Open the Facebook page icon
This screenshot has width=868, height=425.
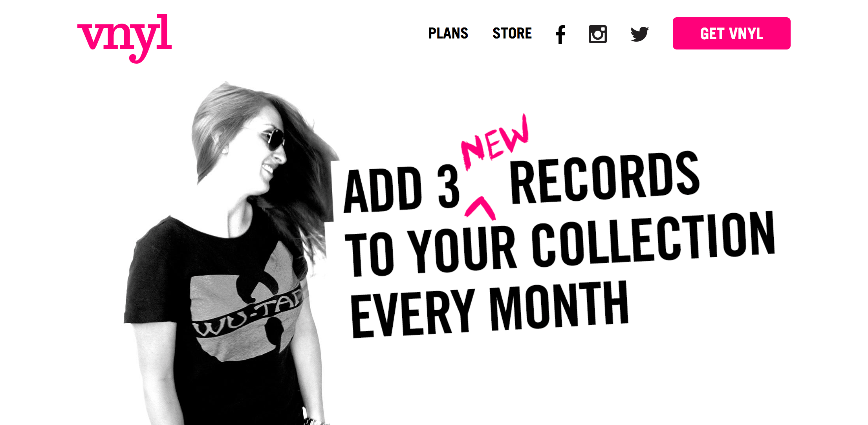click(x=560, y=34)
